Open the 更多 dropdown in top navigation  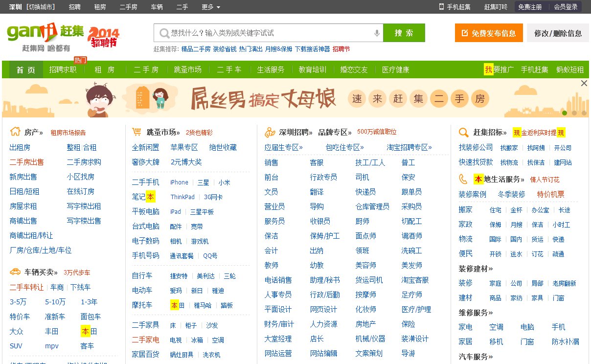click(208, 7)
